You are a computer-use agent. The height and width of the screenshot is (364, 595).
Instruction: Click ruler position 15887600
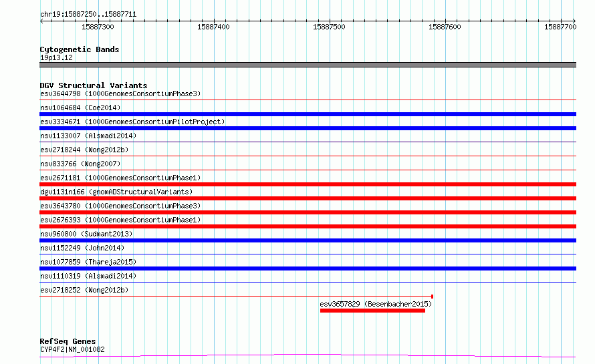coord(445,27)
